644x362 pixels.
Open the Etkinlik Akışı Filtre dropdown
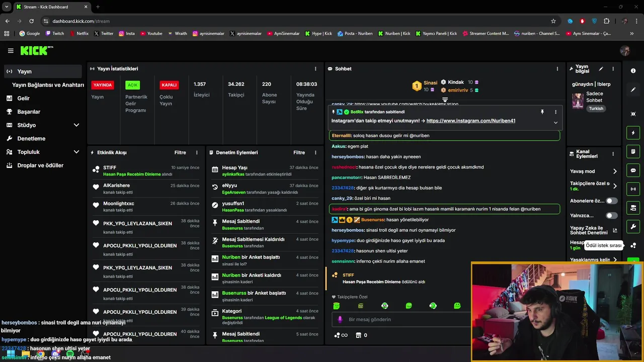point(180,152)
